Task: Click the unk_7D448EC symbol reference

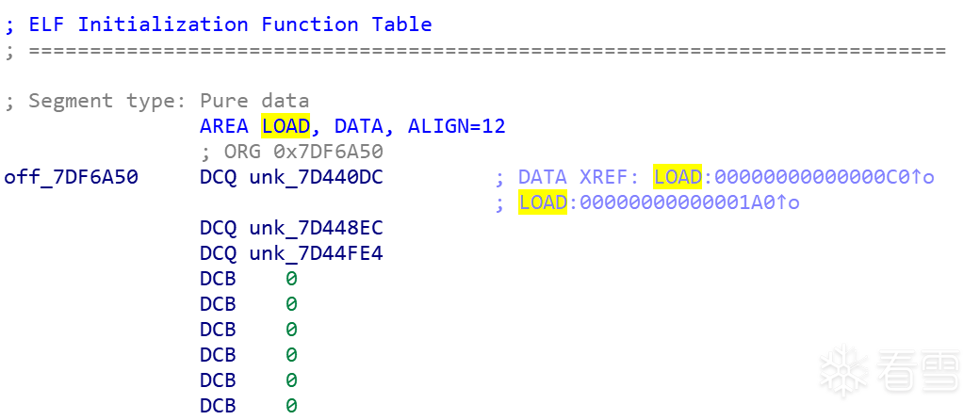Action: coord(316,228)
